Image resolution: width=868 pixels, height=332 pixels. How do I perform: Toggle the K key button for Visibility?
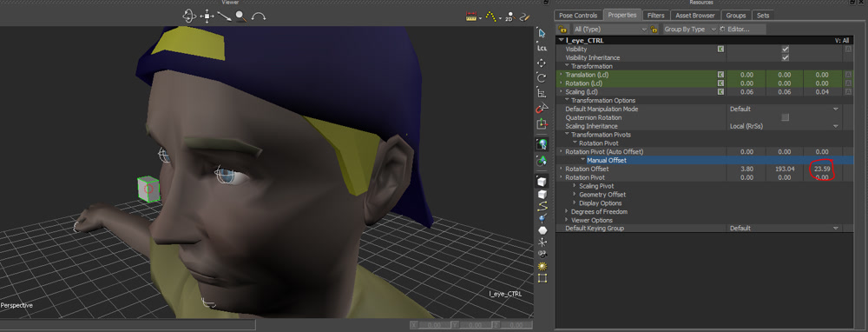pyautogui.click(x=720, y=50)
